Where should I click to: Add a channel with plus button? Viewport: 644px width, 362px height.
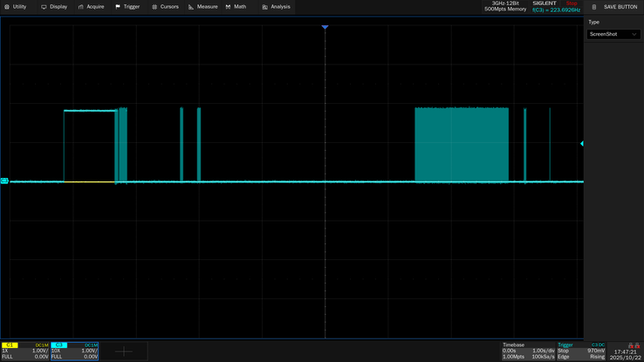click(124, 352)
